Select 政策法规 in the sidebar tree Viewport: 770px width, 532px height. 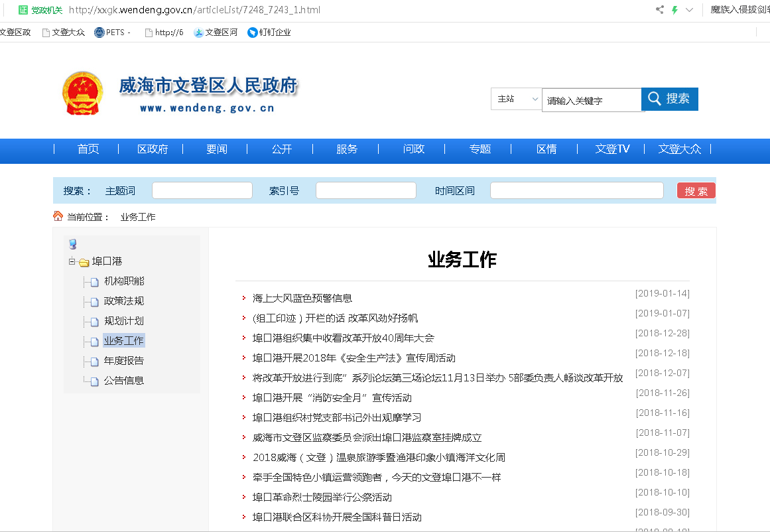click(124, 301)
